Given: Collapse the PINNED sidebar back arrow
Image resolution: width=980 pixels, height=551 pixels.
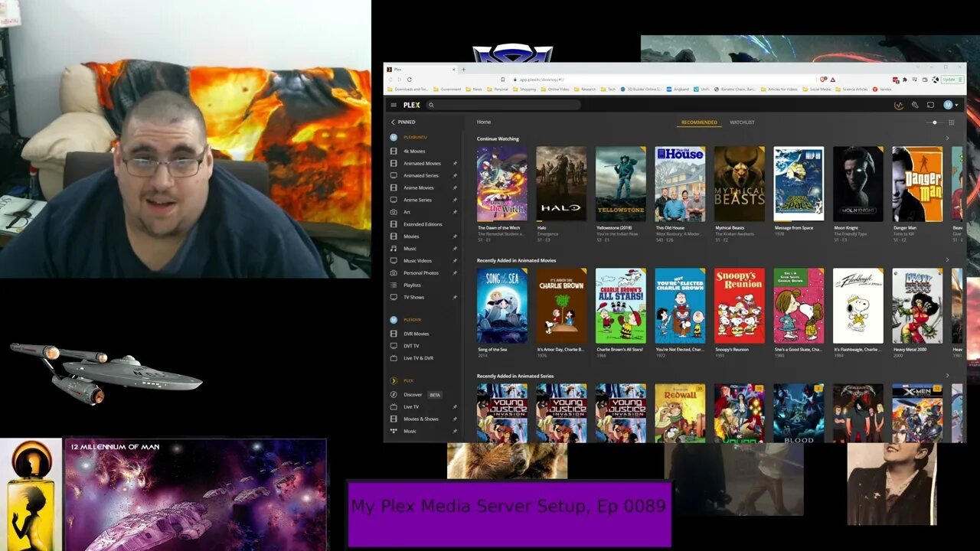Looking at the screenshot, I should coord(393,122).
